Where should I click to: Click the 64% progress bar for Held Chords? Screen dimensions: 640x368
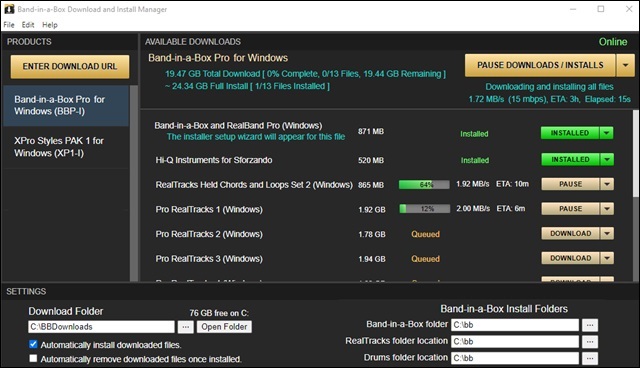(424, 185)
